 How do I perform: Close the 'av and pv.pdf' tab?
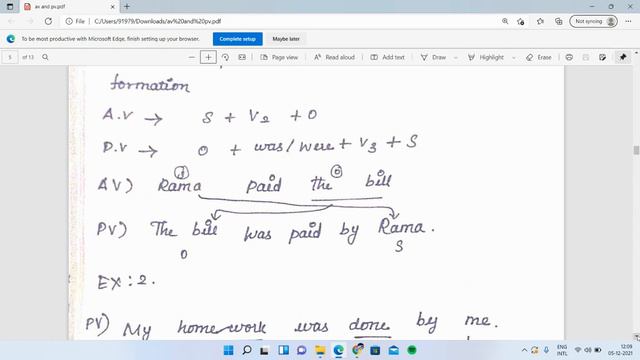[113, 7]
